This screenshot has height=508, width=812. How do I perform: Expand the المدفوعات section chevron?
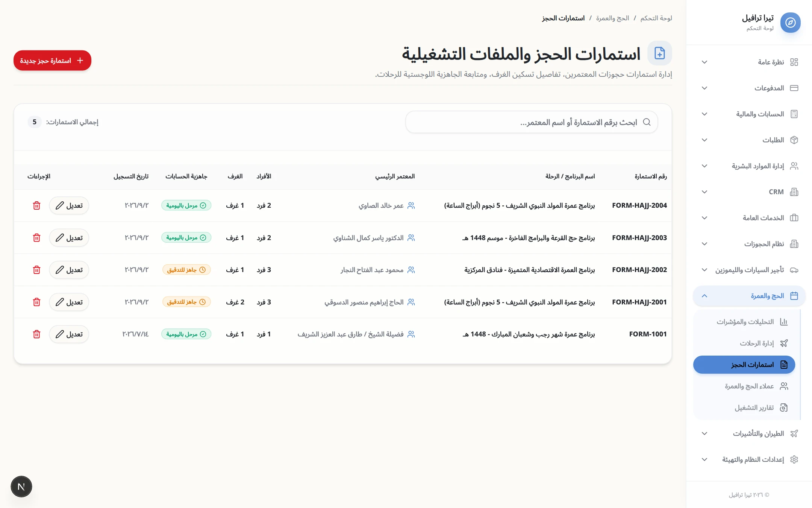click(x=704, y=88)
